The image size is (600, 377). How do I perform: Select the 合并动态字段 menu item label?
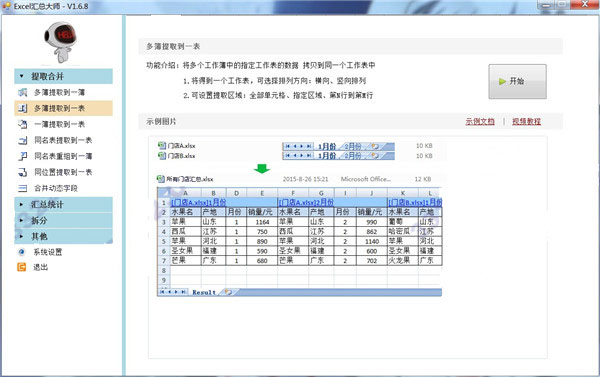[x=56, y=188]
